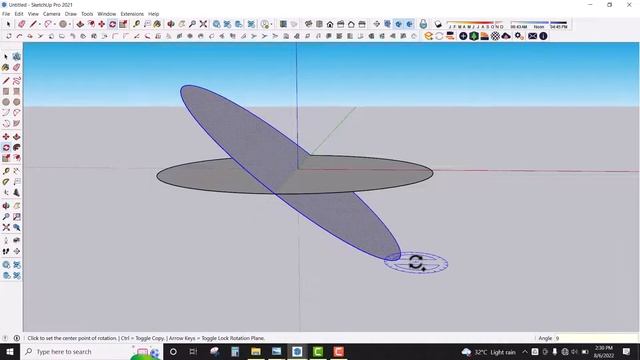Select the Move tool in left toolbar

point(6,136)
